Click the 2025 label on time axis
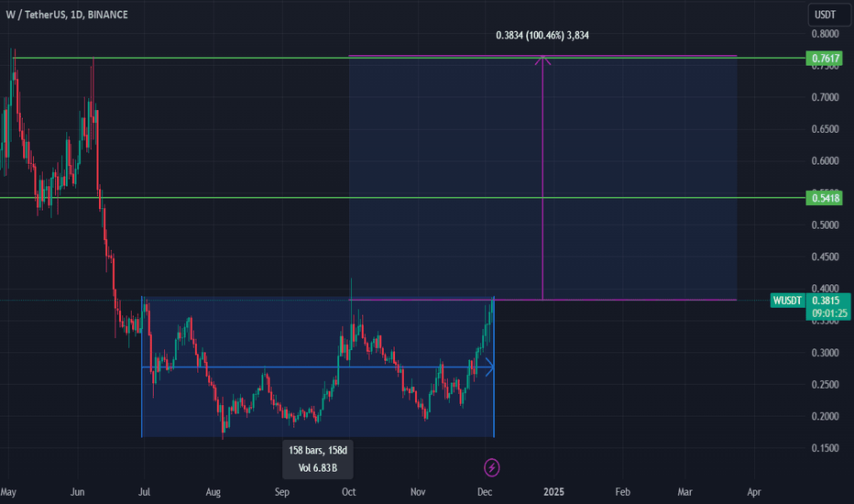 click(x=553, y=492)
